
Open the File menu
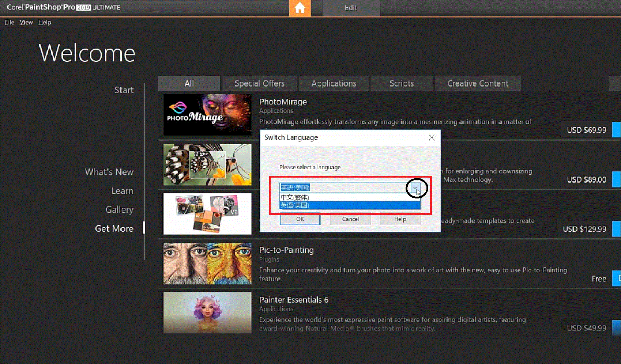10,22
